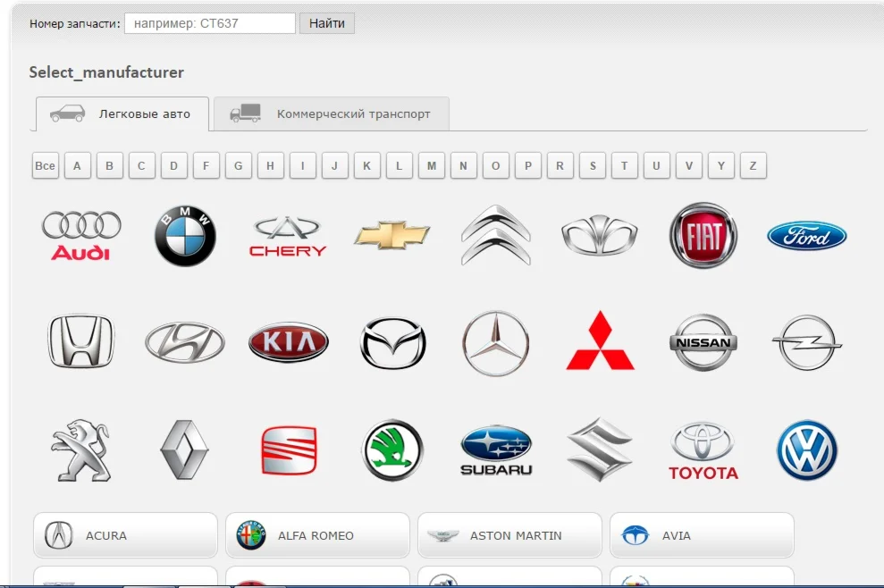Click the part number input field
The width and height of the screenshot is (884, 588).
pos(210,23)
